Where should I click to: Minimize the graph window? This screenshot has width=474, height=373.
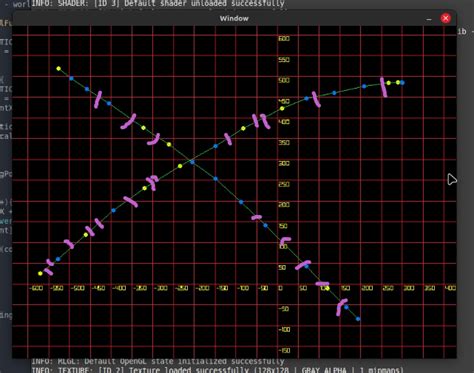click(429, 19)
